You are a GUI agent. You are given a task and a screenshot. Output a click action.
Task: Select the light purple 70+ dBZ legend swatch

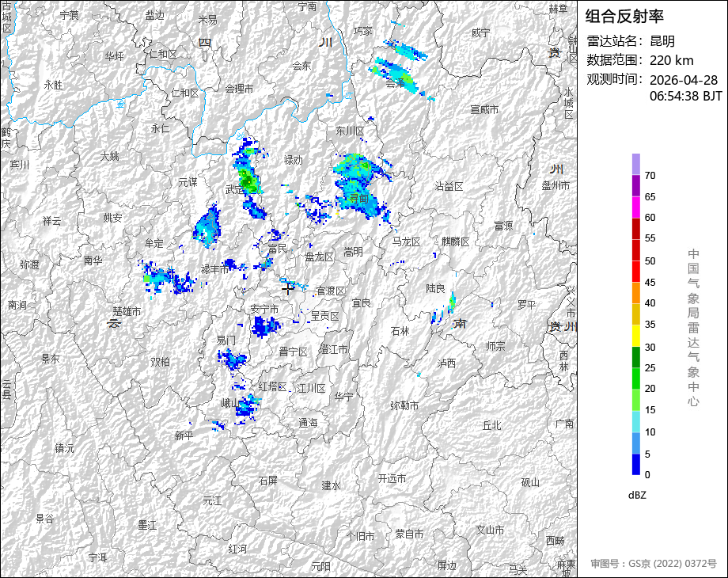point(635,164)
